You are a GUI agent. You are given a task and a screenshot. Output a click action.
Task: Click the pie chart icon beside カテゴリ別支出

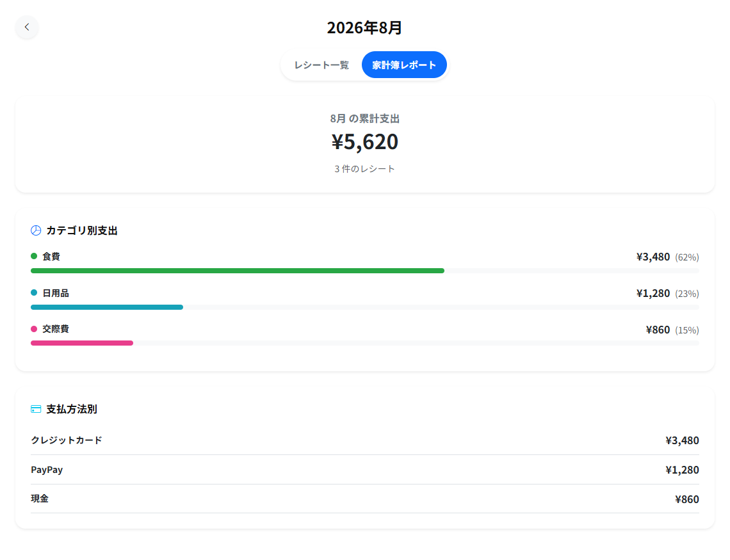tap(36, 230)
